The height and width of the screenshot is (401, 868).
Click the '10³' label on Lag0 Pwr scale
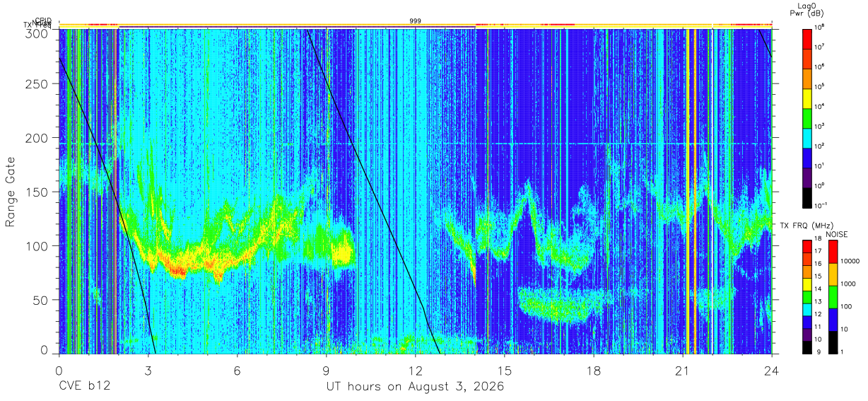click(x=820, y=125)
